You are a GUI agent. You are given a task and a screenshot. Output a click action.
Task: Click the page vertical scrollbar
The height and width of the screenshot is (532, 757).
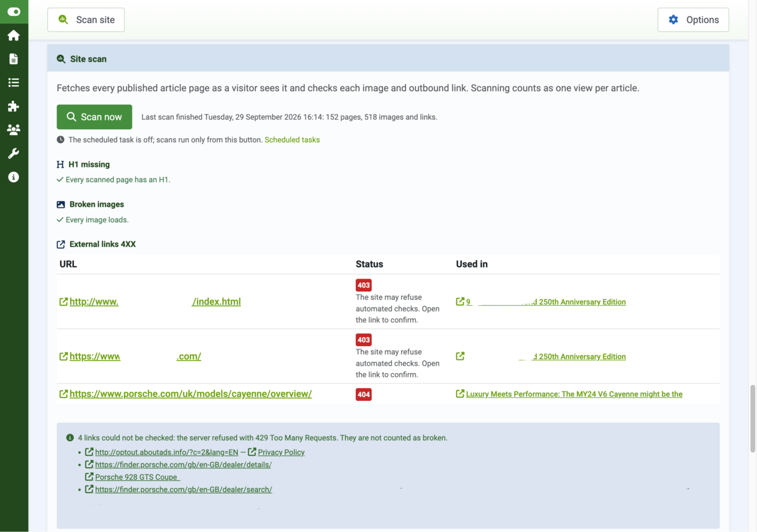click(x=752, y=419)
